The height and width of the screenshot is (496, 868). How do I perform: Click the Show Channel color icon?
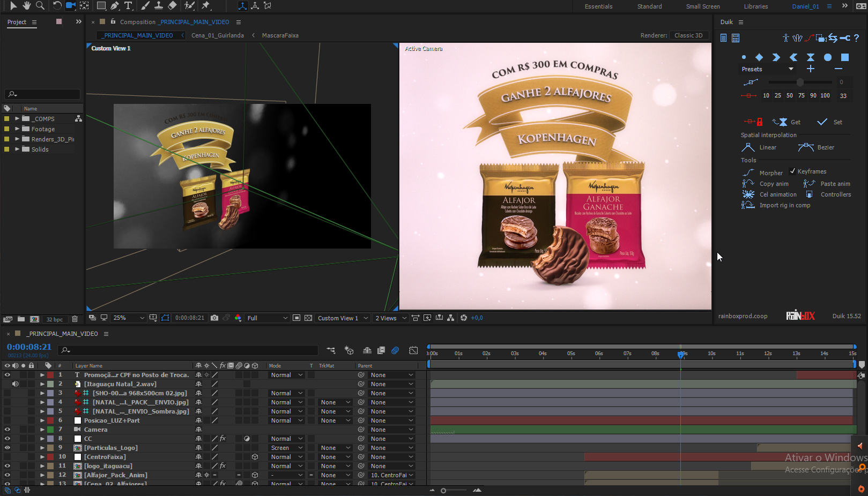[x=238, y=318]
